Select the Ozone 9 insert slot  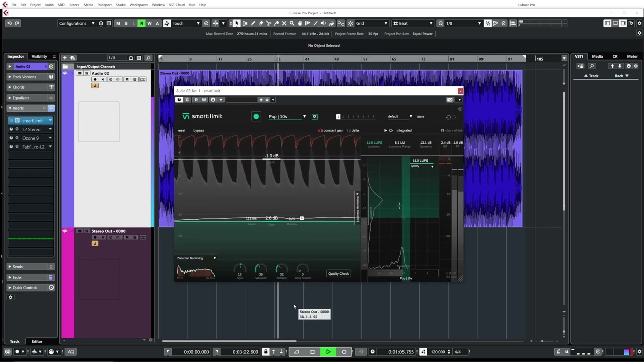tap(31, 138)
